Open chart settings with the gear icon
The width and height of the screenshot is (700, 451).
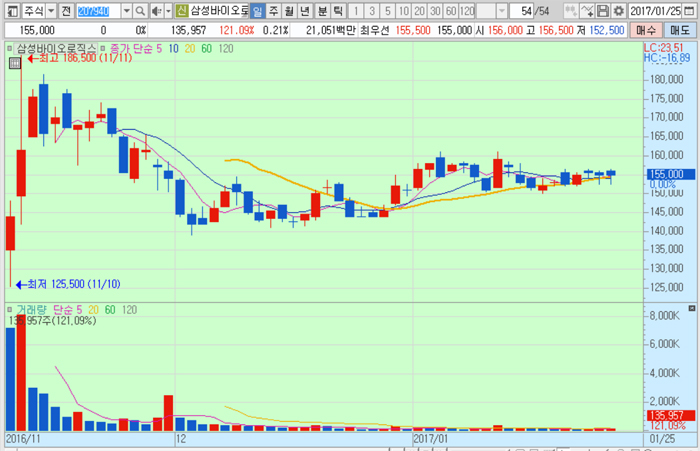point(619,11)
